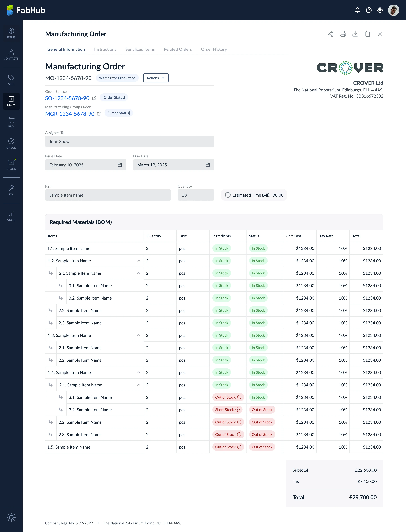406x532 pixels.
Task: Click the total amount £29,700.00
Action: click(x=363, y=497)
